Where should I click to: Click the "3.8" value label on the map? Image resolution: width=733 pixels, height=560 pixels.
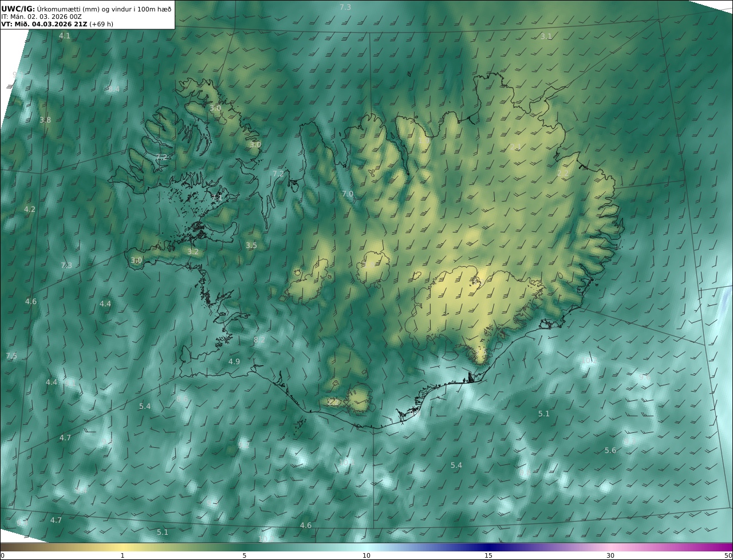pyautogui.click(x=45, y=120)
